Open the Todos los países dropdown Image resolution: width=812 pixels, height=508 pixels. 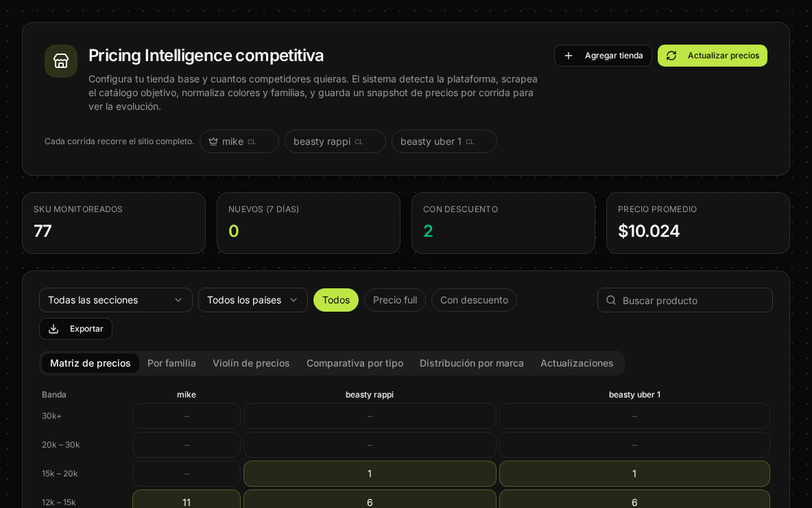252,300
